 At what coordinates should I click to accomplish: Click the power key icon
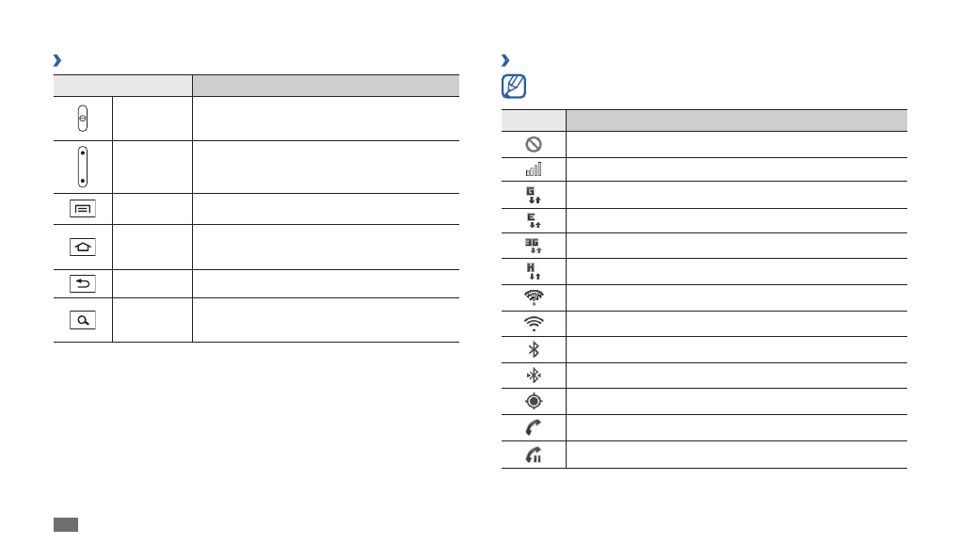83,119
